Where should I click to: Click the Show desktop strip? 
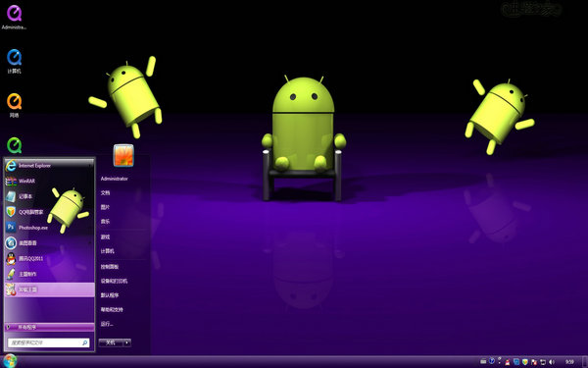coord(585,362)
